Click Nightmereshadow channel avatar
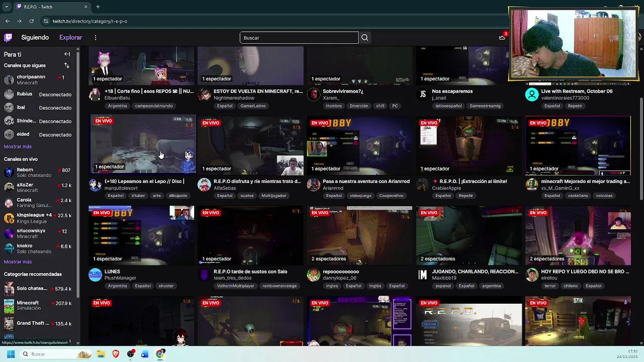 click(x=204, y=95)
